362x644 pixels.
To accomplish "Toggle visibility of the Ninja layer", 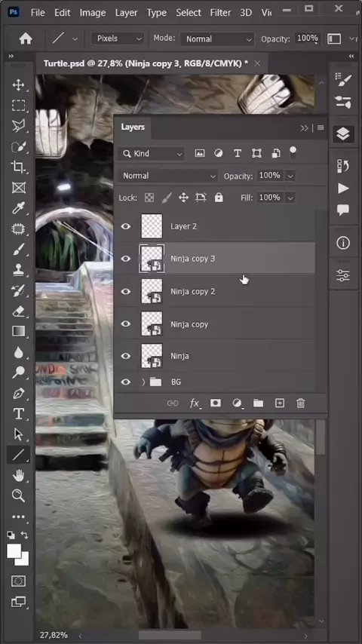I will [x=126, y=356].
